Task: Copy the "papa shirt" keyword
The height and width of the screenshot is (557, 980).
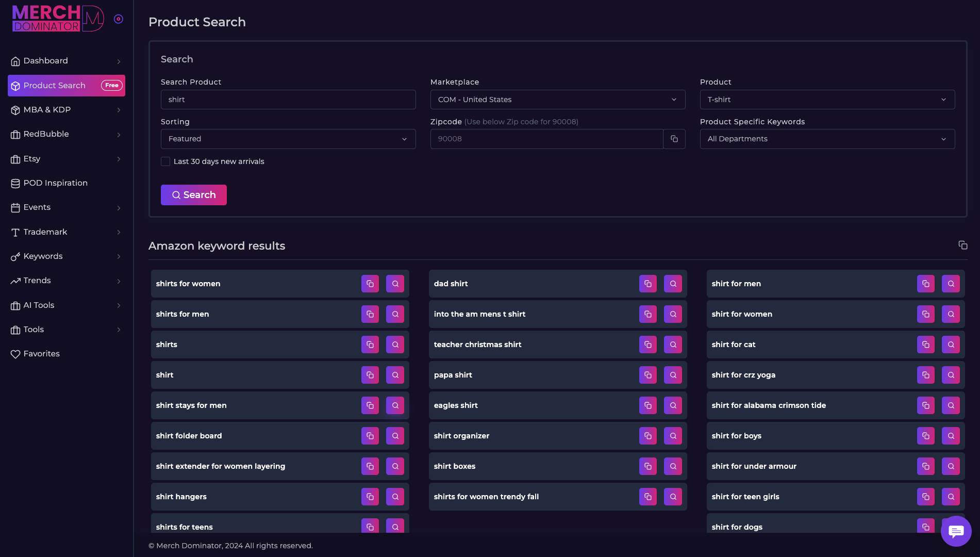Action: (x=647, y=375)
